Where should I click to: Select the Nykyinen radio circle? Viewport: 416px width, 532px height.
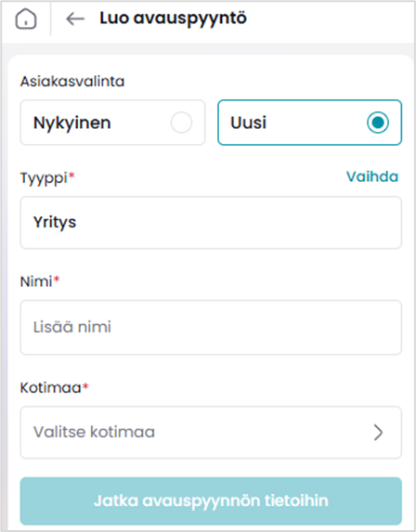pos(181,123)
